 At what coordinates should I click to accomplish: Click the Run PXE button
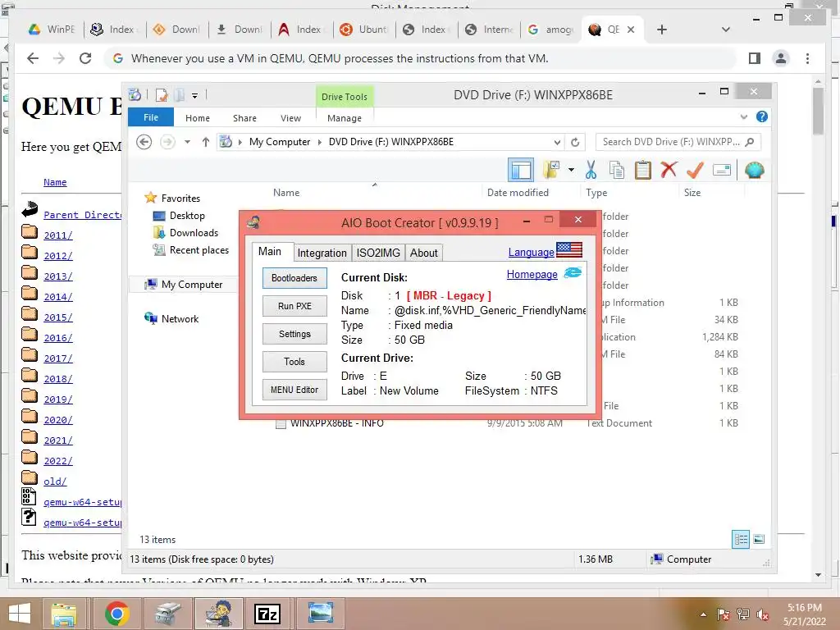tap(294, 306)
